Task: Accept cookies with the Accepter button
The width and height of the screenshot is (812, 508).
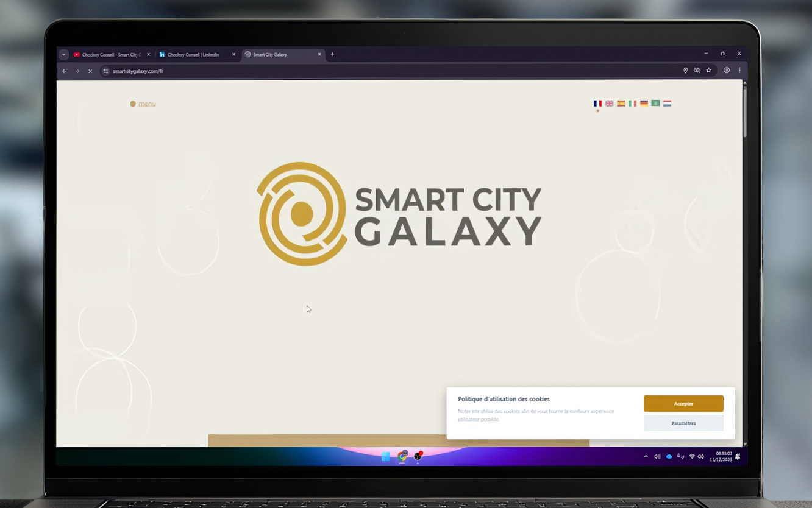Action: [x=683, y=404]
